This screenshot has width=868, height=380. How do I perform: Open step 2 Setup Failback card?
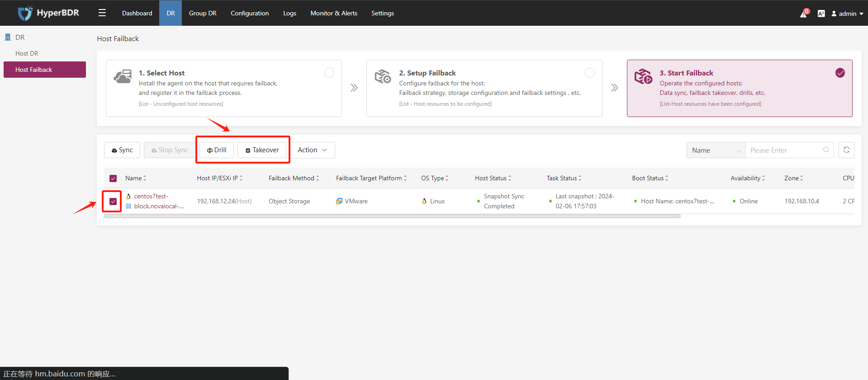484,88
